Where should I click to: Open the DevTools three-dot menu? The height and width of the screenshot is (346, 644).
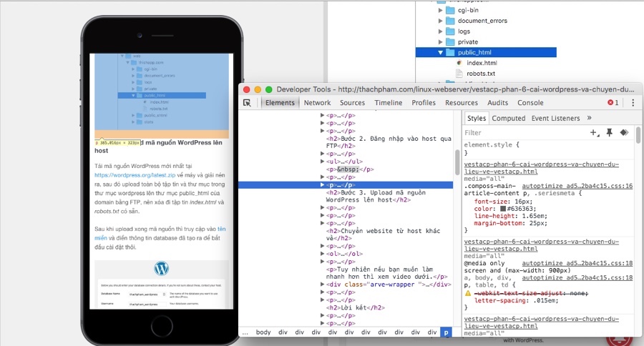(633, 103)
